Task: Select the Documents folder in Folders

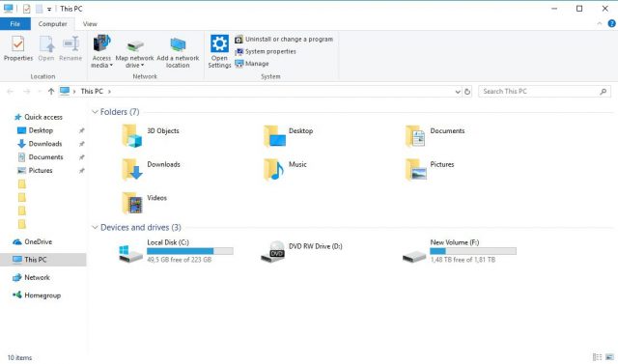Action: [x=435, y=135]
